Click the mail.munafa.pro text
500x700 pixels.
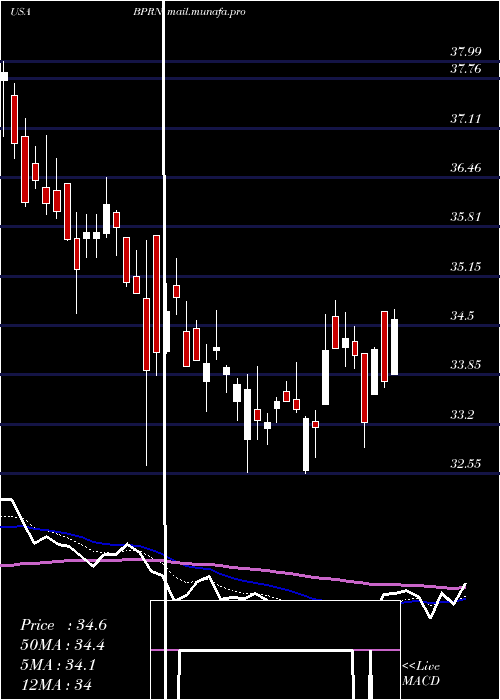click(x=206, y=12)
